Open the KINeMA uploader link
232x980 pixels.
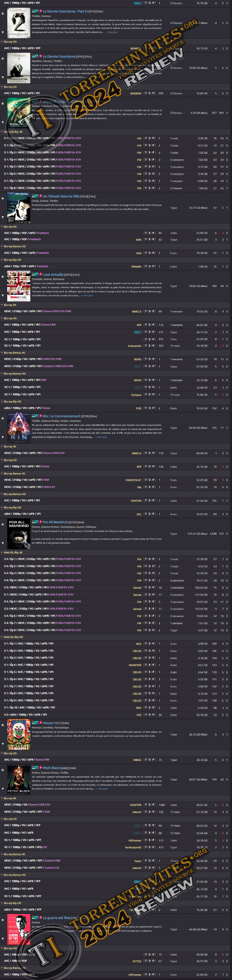(x=136, y=266)
